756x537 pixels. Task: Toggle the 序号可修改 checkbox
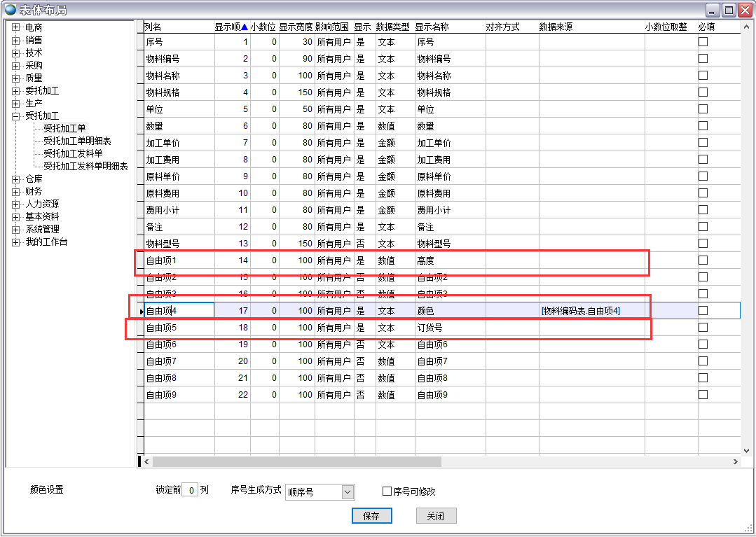click(387, 491)
